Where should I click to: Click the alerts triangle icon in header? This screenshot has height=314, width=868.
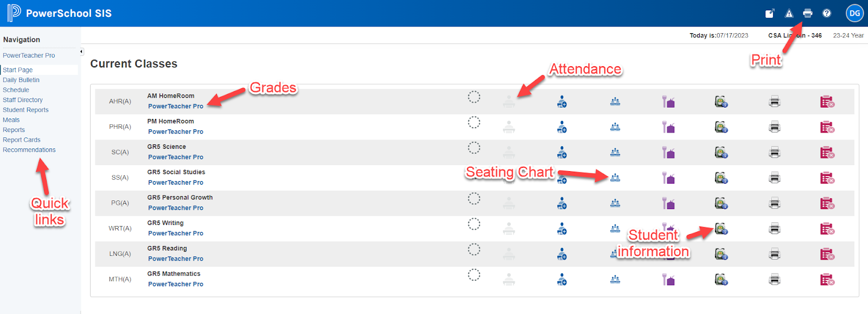click(789, 14)
